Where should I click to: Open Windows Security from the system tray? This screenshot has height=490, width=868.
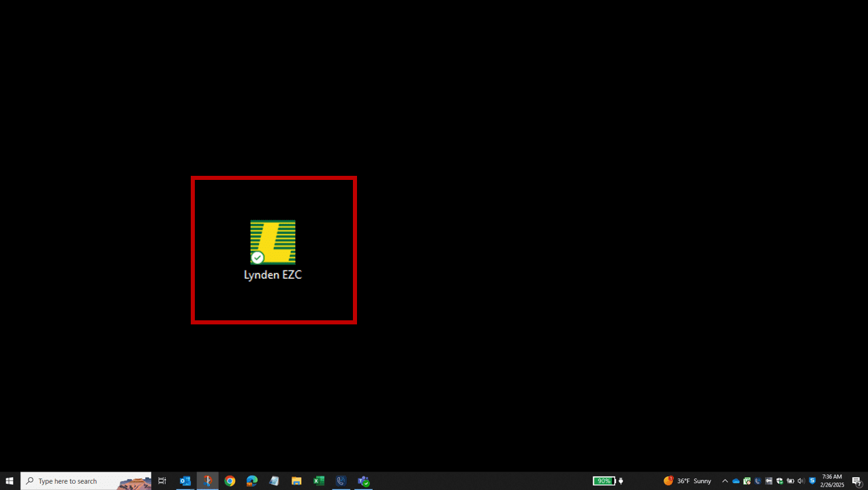779,481
